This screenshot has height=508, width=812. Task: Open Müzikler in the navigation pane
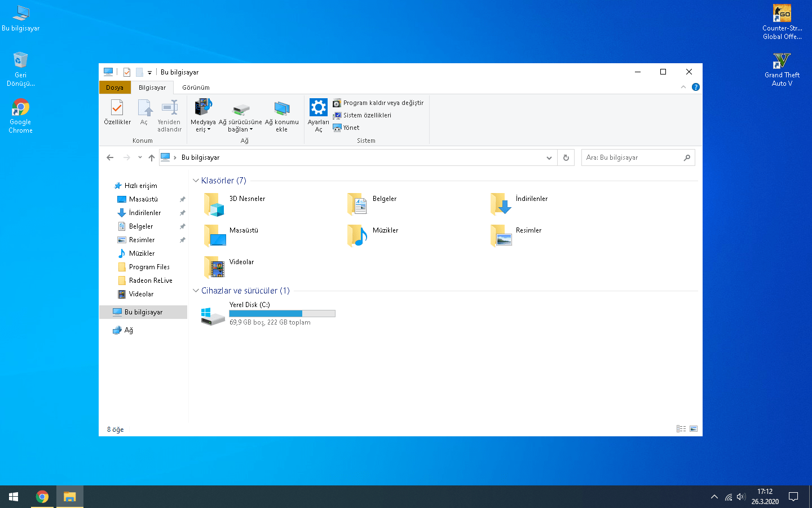[x=136, y=253]
